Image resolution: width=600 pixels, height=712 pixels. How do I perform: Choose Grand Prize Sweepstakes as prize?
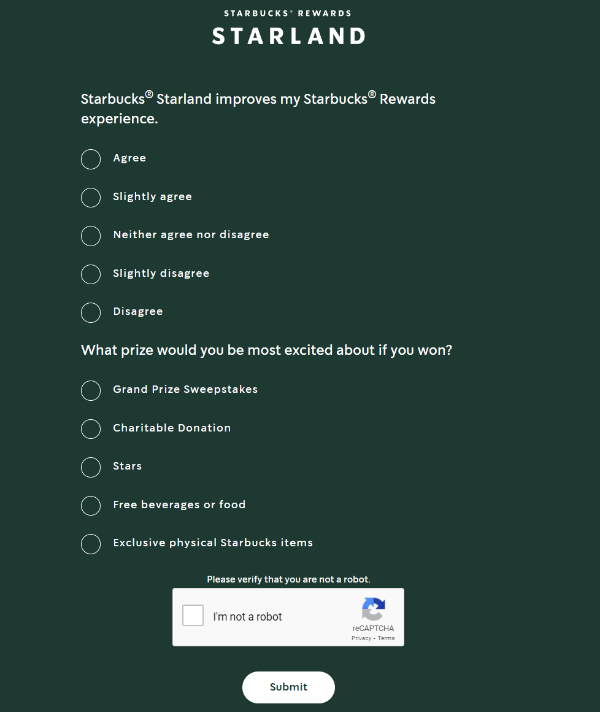point(91,390)
